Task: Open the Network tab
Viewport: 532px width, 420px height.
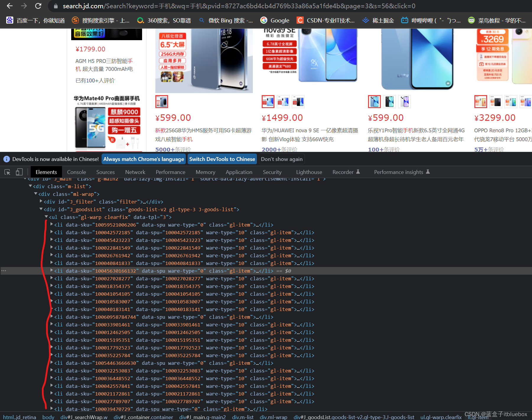Action: point(135,172)
